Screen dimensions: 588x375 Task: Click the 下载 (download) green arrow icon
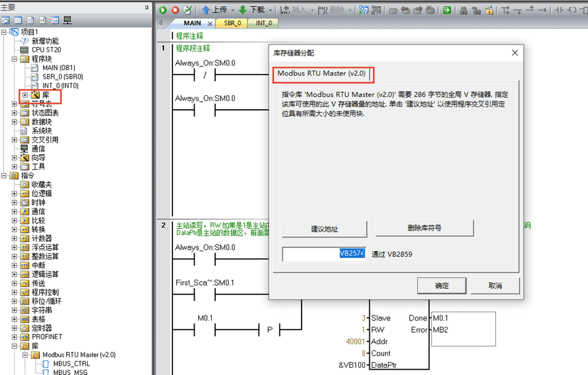[x=242, y=10]
